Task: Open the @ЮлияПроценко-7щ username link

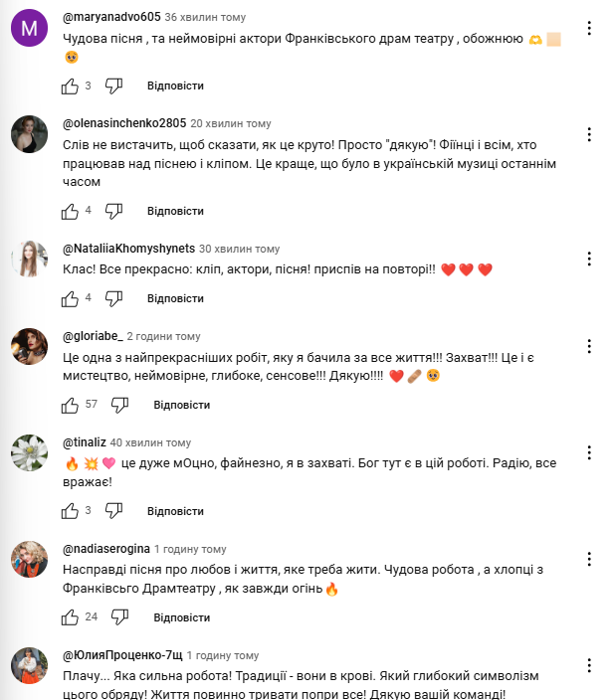Action: 122,655
